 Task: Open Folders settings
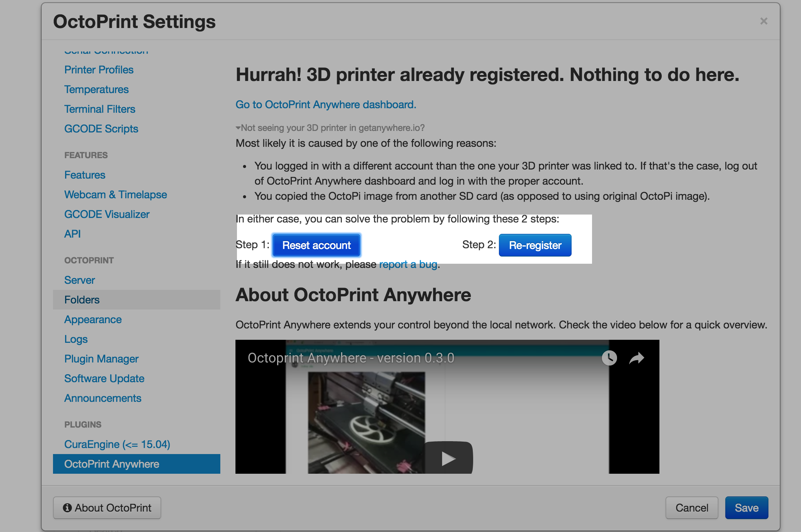point(137,300)
